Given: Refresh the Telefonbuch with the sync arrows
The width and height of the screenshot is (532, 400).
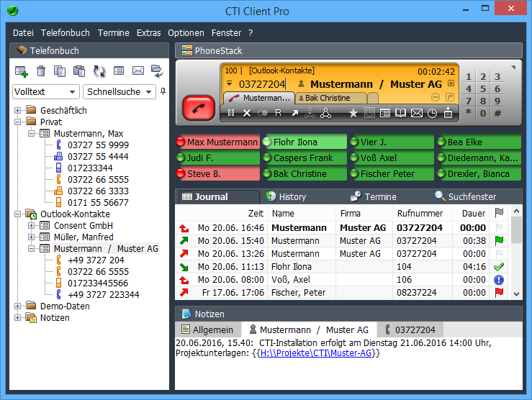Looking at the screenshot, I should click(99, 71).
